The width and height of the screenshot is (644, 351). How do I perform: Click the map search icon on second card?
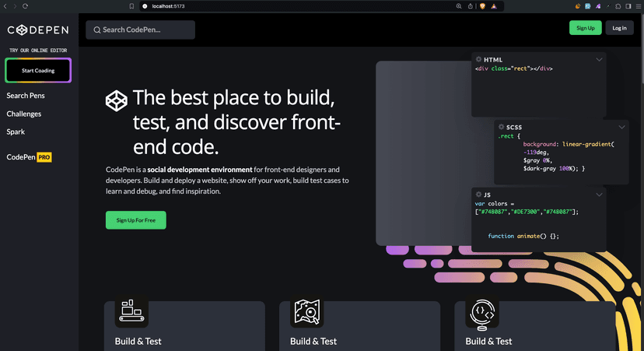306,311
